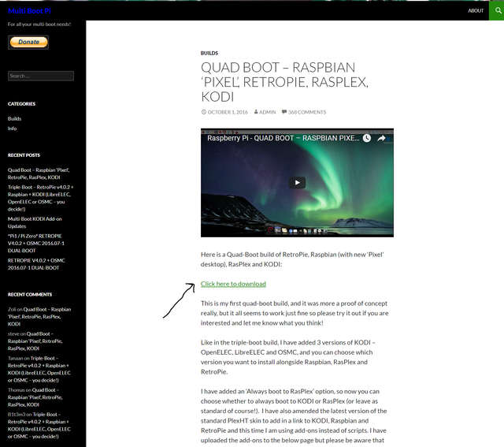The width and height of the screenshot is (504, 447).
Task: Open Zoli's comment on Quad Boot
Action: point(39,317)
